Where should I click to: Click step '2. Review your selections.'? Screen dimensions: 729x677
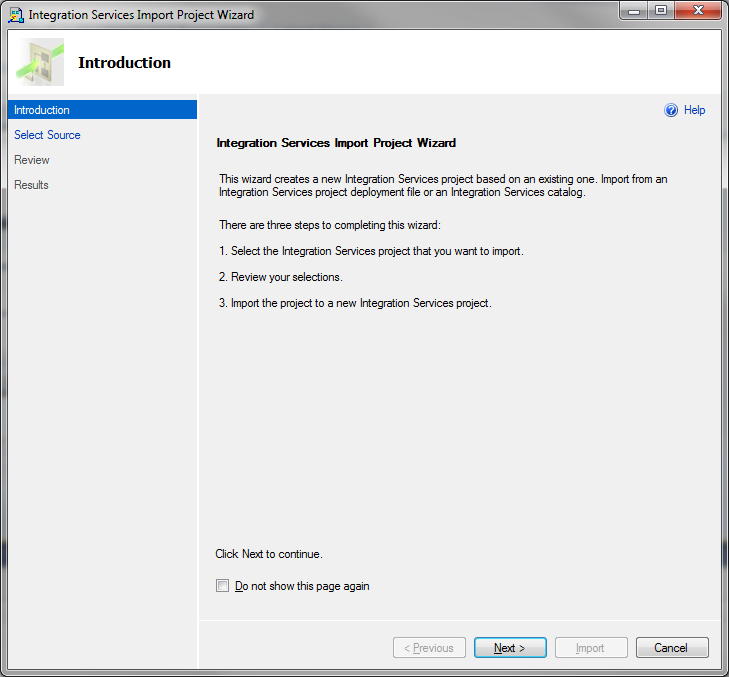click(281, 277)
